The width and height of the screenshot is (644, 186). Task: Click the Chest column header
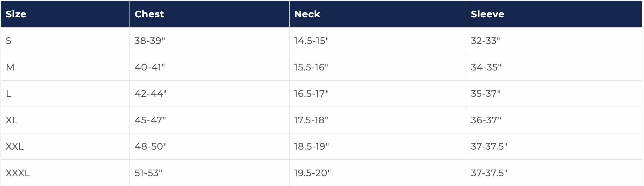pos(149,14)
